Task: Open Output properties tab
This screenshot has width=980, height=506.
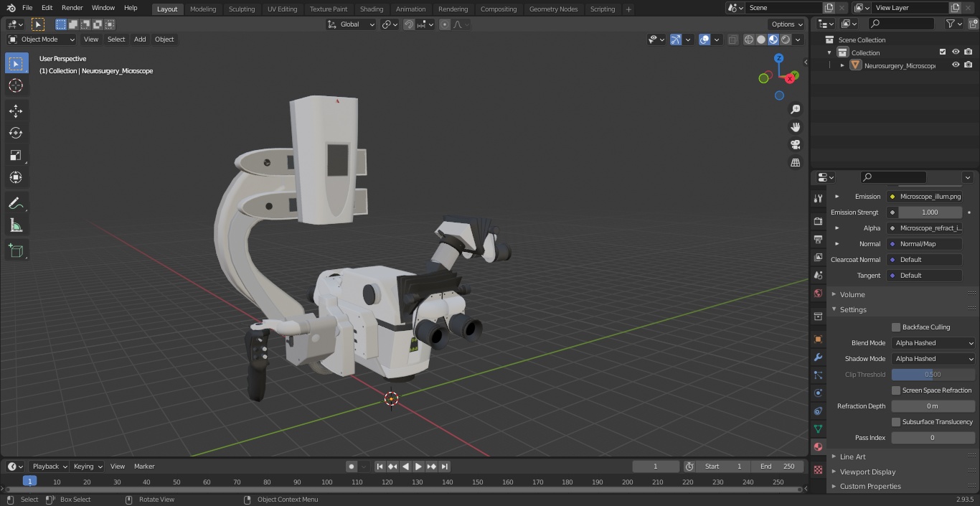Action: (x=818, y=239)
